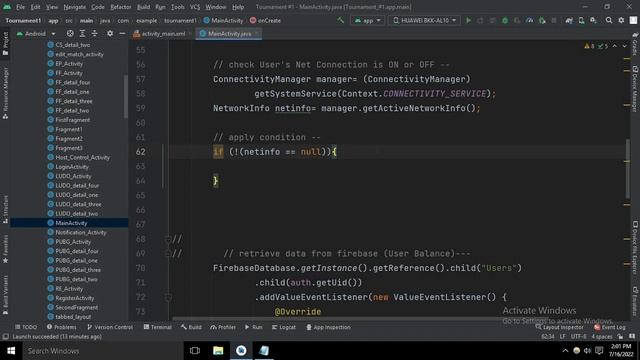This screenshot has height=360, width=640.
Task: Click the MainActivity breadcrumb in navigation bar
Action: coord(223,20)
